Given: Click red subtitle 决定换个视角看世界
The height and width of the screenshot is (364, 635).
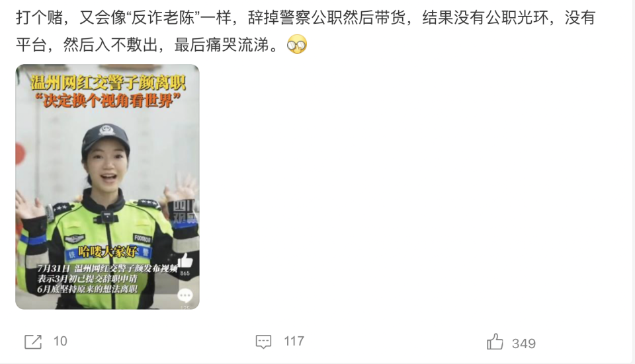Looking at the screenshot, I should tap(108, 100).
